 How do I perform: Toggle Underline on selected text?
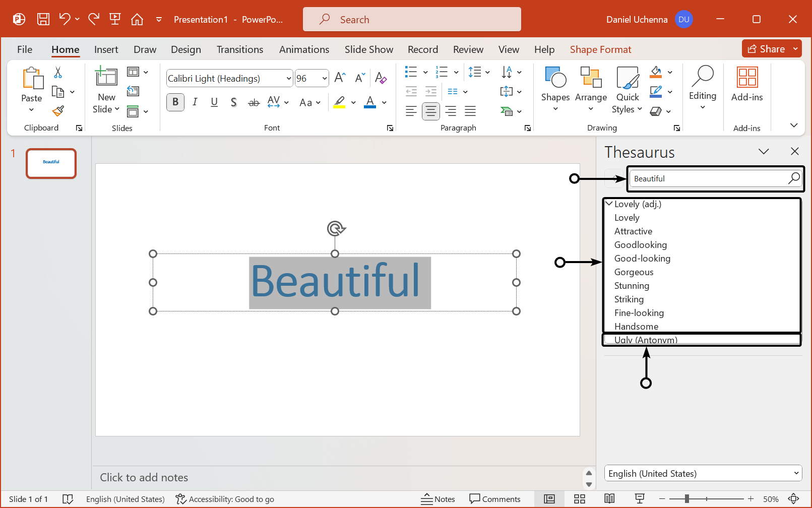(214, 102)
